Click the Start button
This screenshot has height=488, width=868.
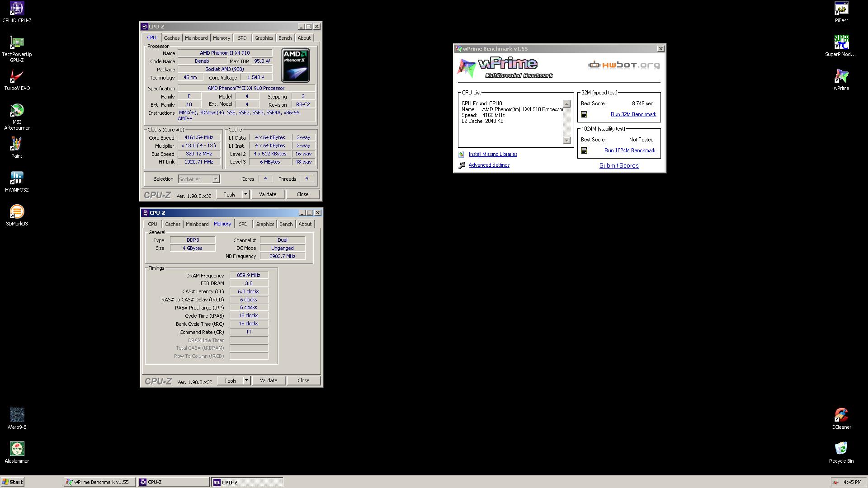point(12,482)
